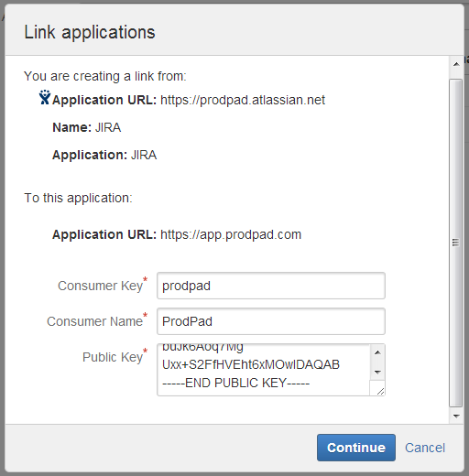Click the Consumer Name label
The image size is (469, 476).
click(x=94, y=321)
